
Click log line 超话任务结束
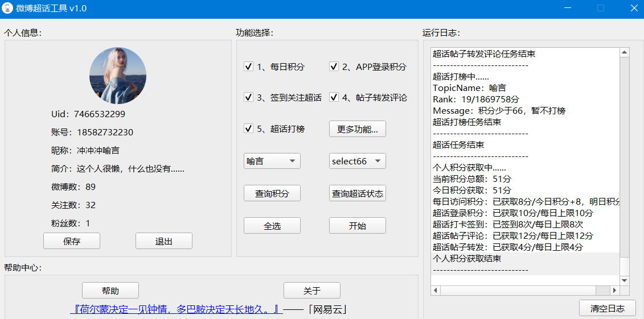coord(458,145)
